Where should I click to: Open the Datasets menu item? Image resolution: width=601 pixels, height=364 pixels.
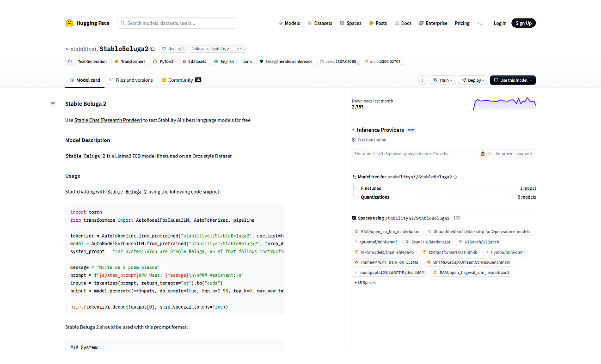tap(320, 23)
